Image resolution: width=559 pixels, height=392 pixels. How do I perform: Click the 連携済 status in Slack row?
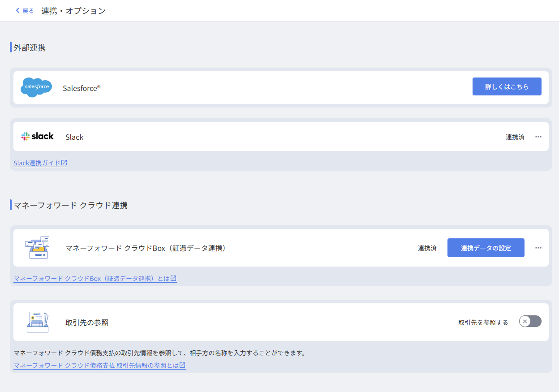point(515,137)
